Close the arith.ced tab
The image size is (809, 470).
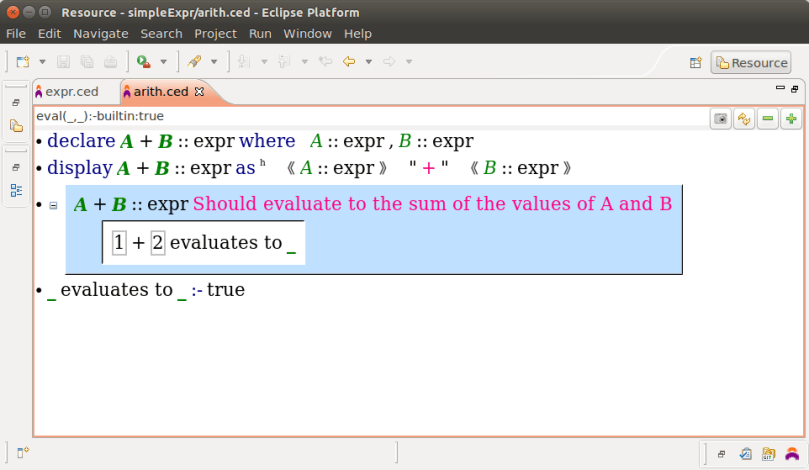pyautogui.click(x=199, y=91)
